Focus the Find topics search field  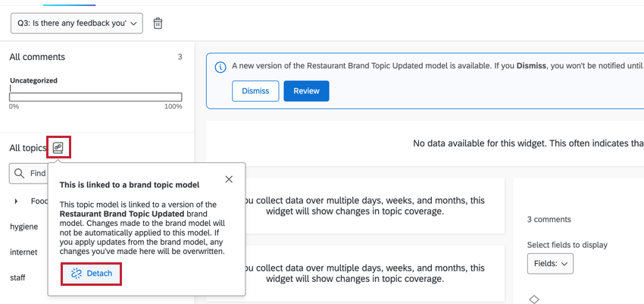click(38, 174)
